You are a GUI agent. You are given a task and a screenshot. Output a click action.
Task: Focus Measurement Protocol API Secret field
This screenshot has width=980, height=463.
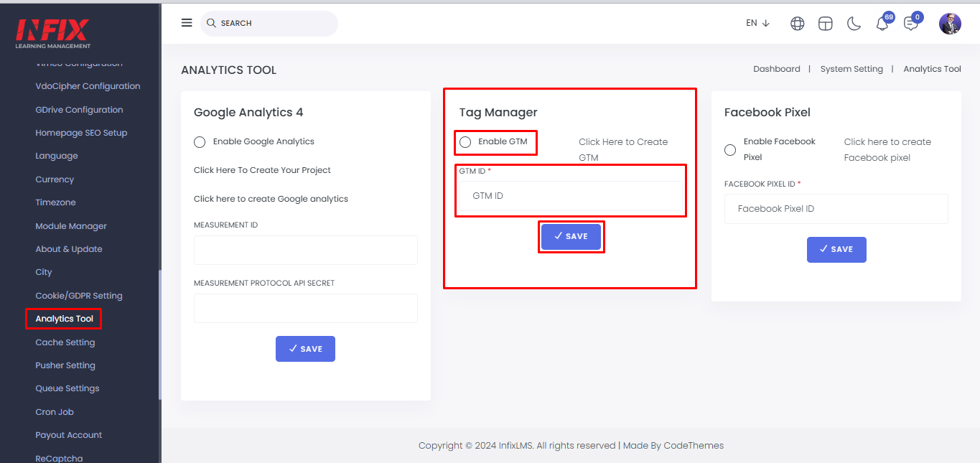pyautogui.click(x=306, y=308)
